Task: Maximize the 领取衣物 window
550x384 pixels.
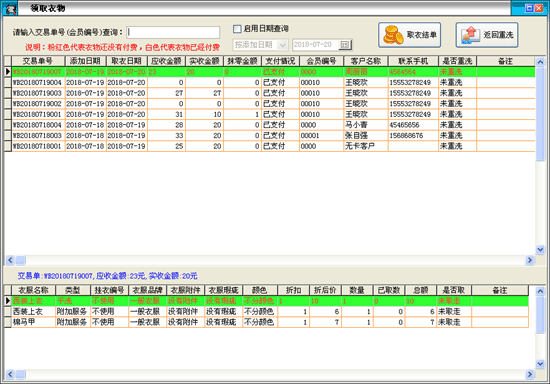Action: click(x=529, y=8)
